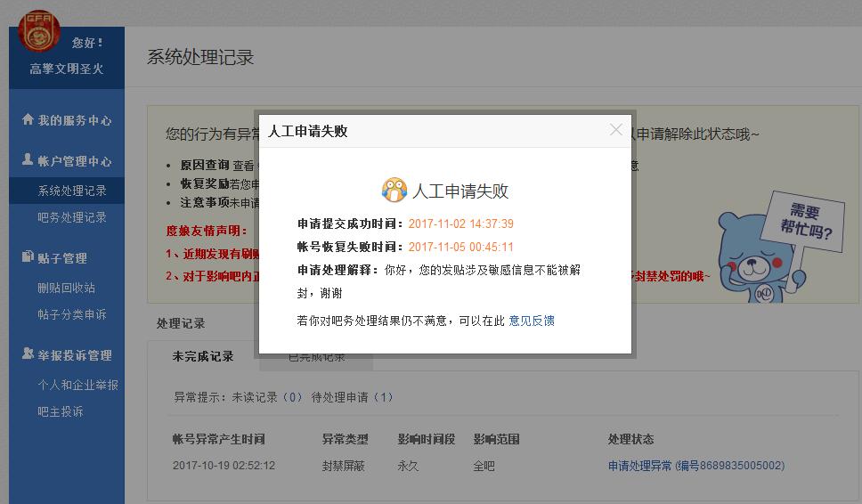Click the round user avatar in the sidebar
This screenshot has height=504, width=862.
pyautogui.click(x=38, y=32)
